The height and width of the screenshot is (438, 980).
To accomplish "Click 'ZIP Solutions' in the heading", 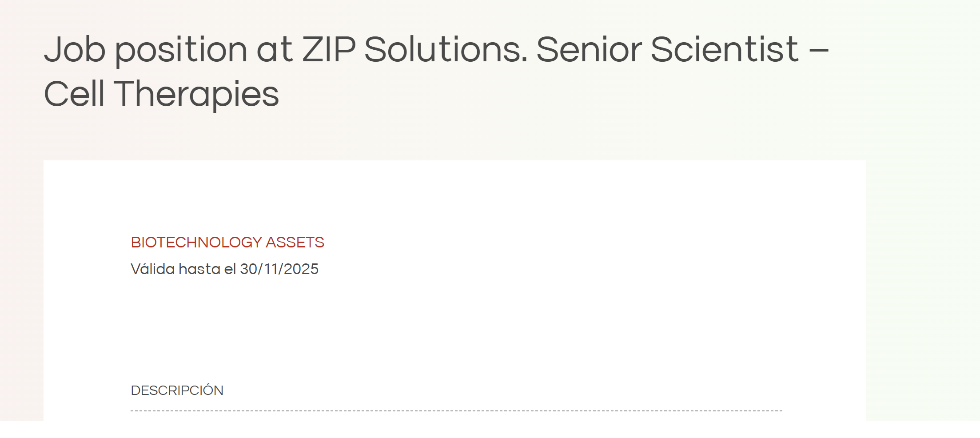I will (415, 49).
